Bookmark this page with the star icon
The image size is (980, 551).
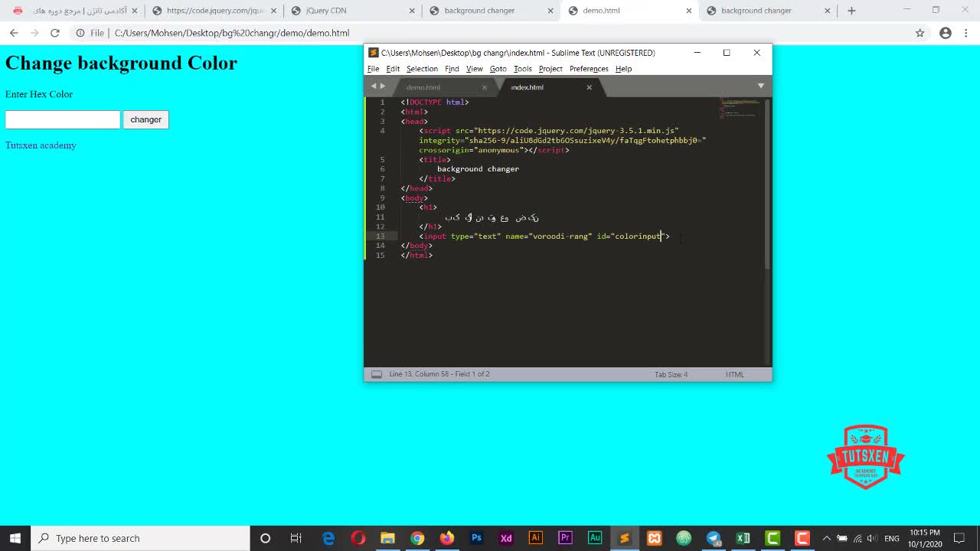(x=920, y=33)
